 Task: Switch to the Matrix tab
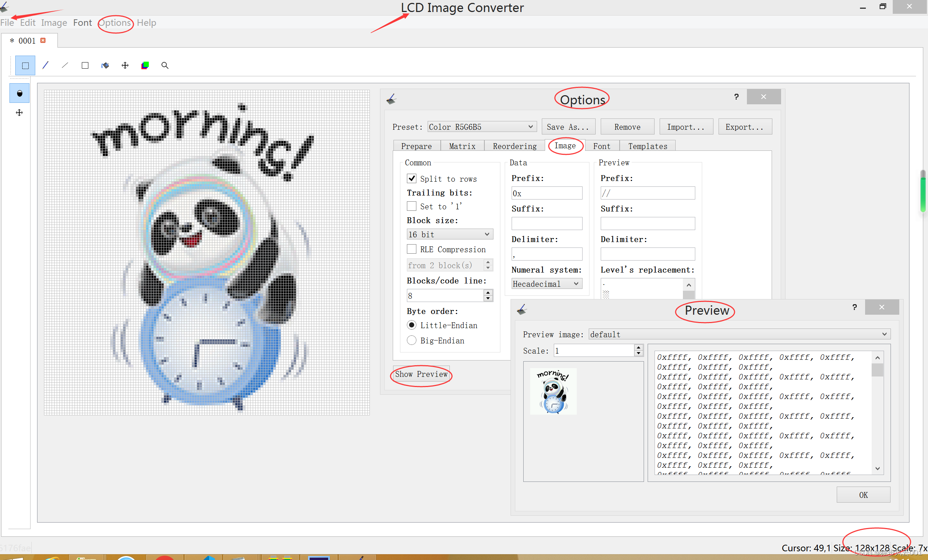(462, 146)
